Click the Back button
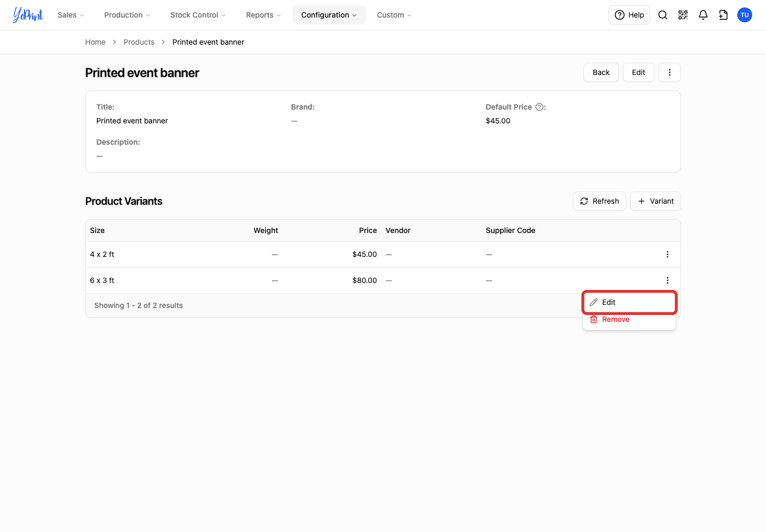Image resolution: width=766 pixels, height=532 pixels. [601, 72]
